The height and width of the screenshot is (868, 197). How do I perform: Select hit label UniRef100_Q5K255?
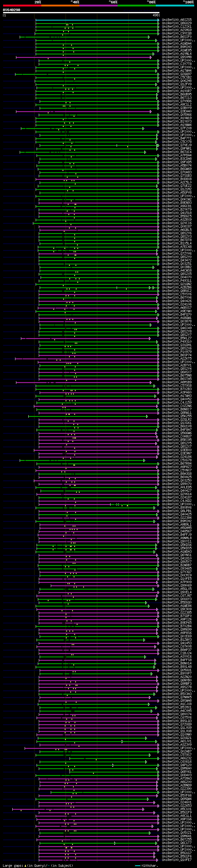pyautogui.click(x=177, y=416)
